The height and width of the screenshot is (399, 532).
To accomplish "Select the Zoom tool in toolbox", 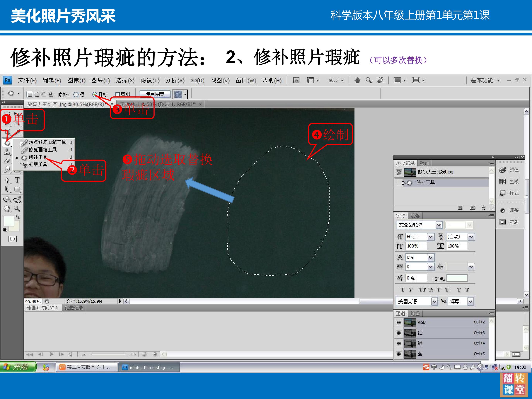I will click(17, 209).
